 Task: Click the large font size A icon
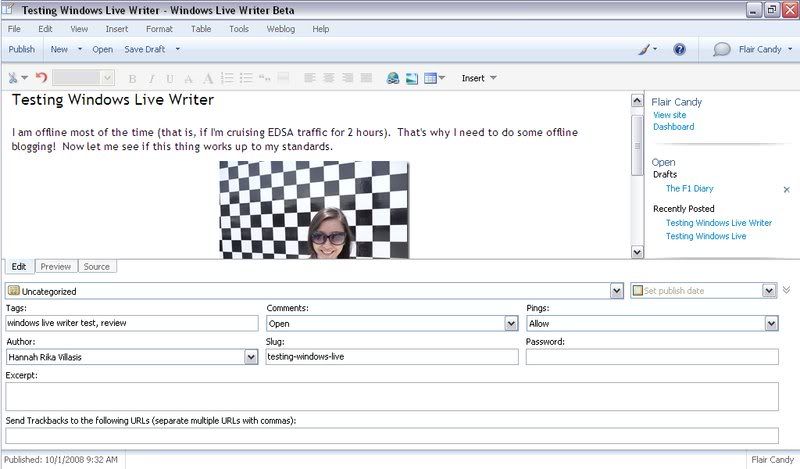point(208,78)
